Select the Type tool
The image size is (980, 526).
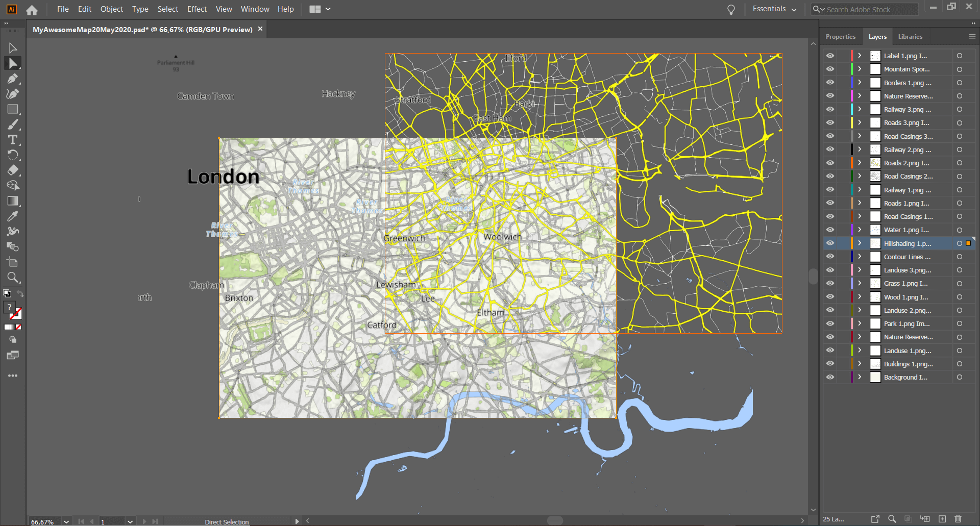pos(13,140)
